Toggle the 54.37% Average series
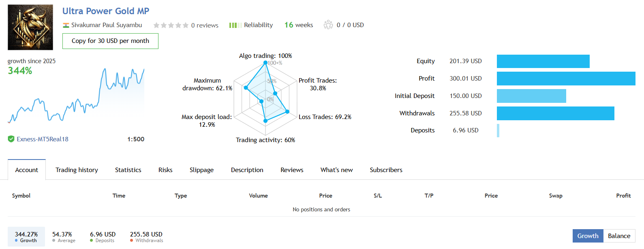This screenshot has height=249, width=644. [x=64, y=237]
